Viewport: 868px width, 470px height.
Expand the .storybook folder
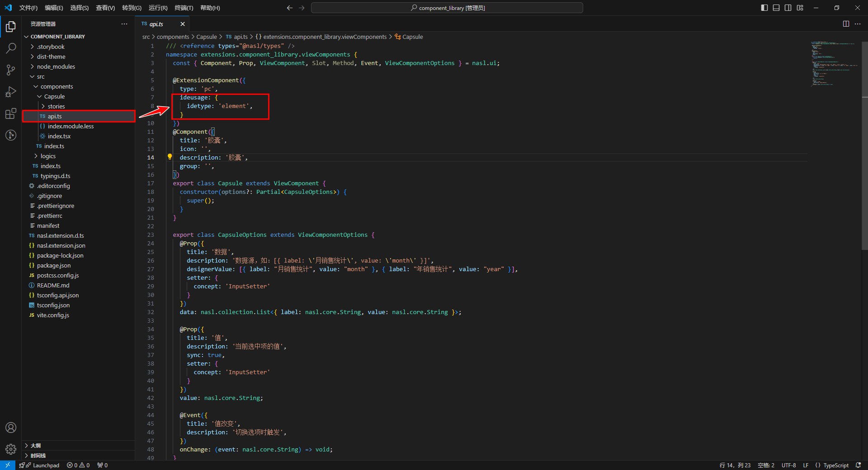click(79, 47)
